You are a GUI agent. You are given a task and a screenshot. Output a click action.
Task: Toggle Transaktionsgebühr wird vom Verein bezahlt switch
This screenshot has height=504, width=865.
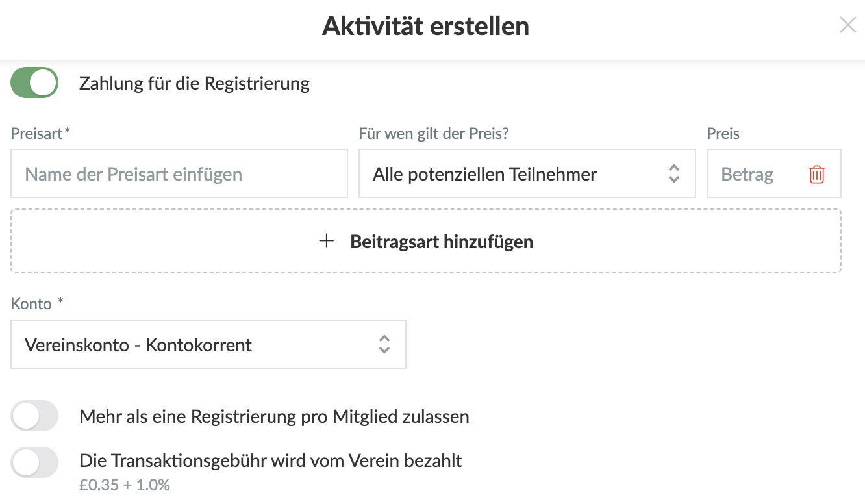pyautogui.click(x=34, y=462)
